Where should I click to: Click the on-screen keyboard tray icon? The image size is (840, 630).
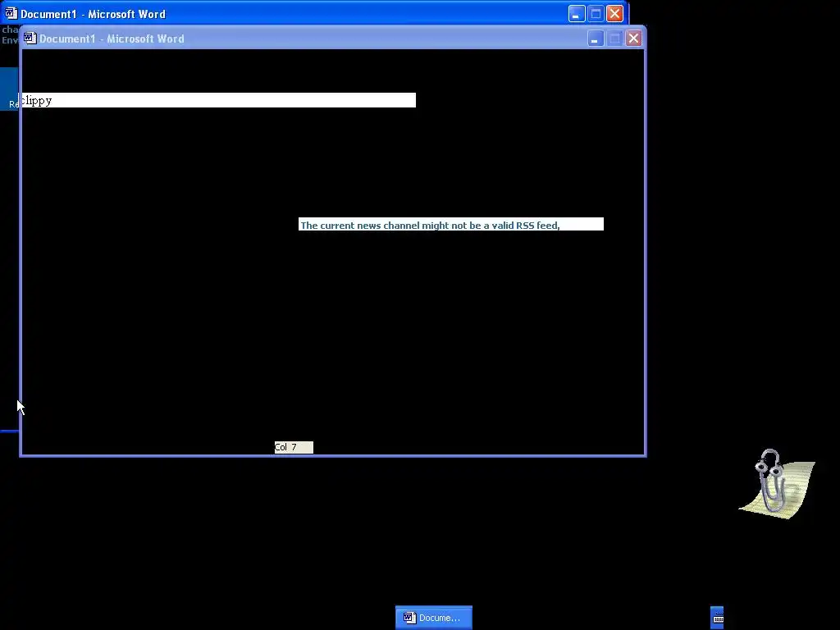click(718, 619)
